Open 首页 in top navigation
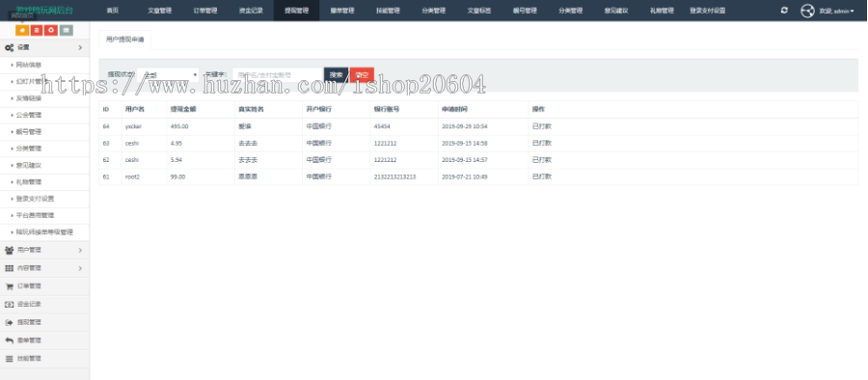The image size is (868, 380). [113, 11]
